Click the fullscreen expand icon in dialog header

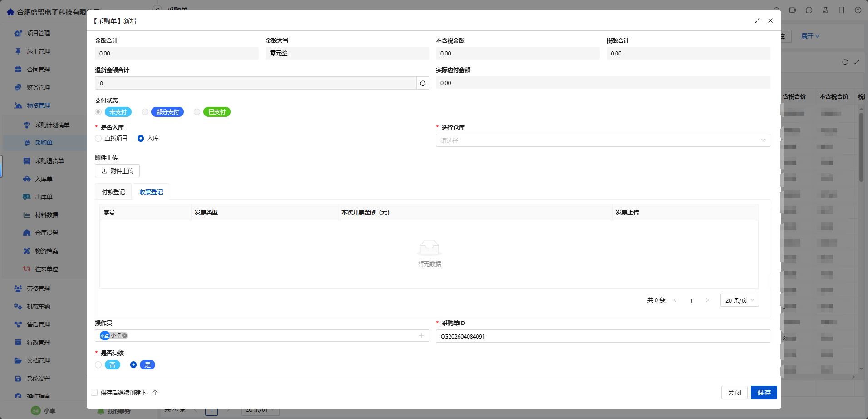(757, 21)
